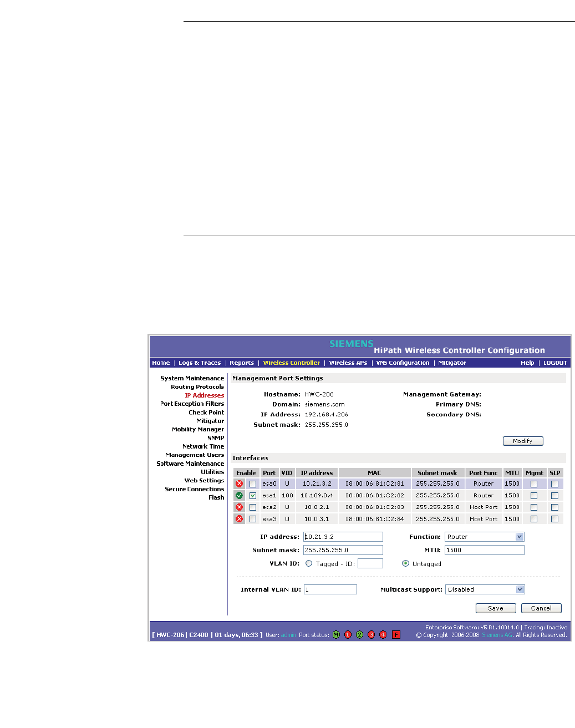This screenshot has height=728, width=575.
Task: Click the Tagged VLAN ID input field
Action: coord(370,563)
